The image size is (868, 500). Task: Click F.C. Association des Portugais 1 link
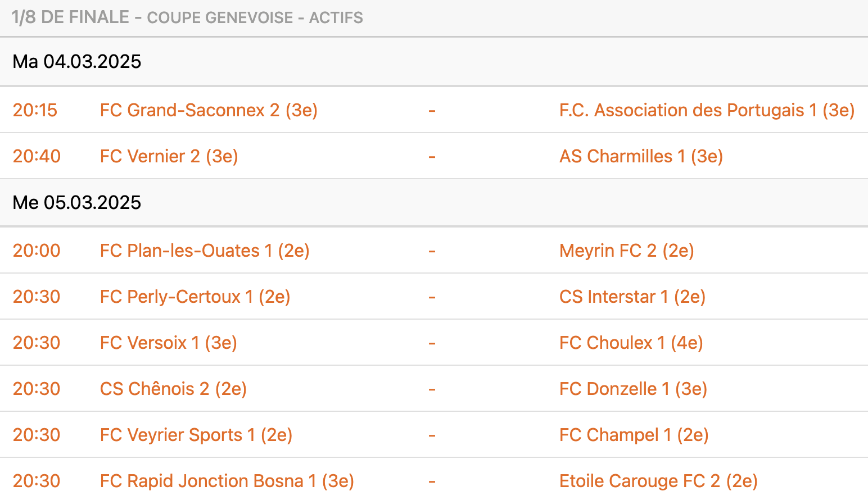tap(707, 110)
